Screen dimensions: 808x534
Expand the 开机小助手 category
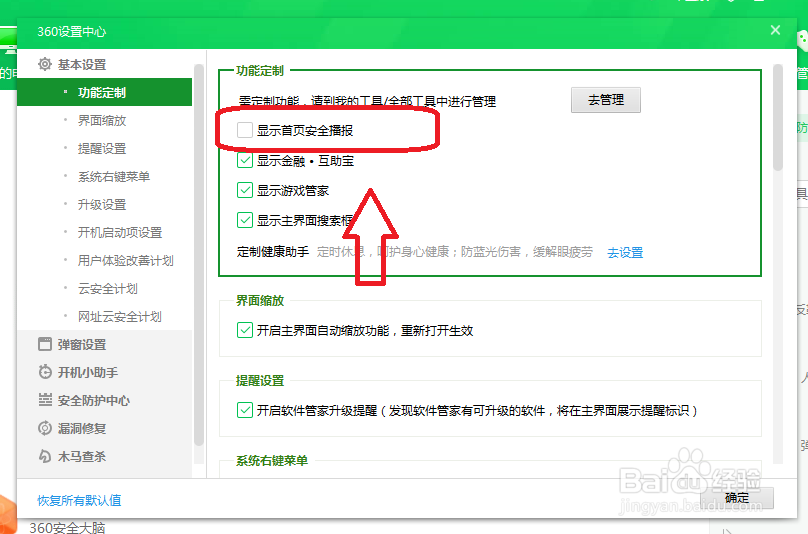coord(88,372)
